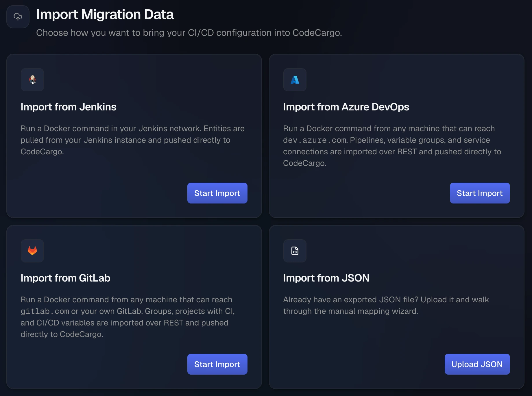Click the JSON file code icon
Viewport: 532px width, 396px height.
295,251
